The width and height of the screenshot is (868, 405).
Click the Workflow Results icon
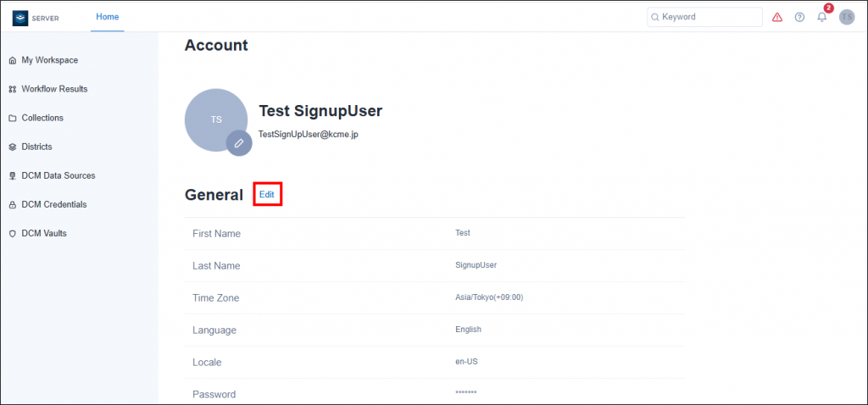click(x=13, y=89)
